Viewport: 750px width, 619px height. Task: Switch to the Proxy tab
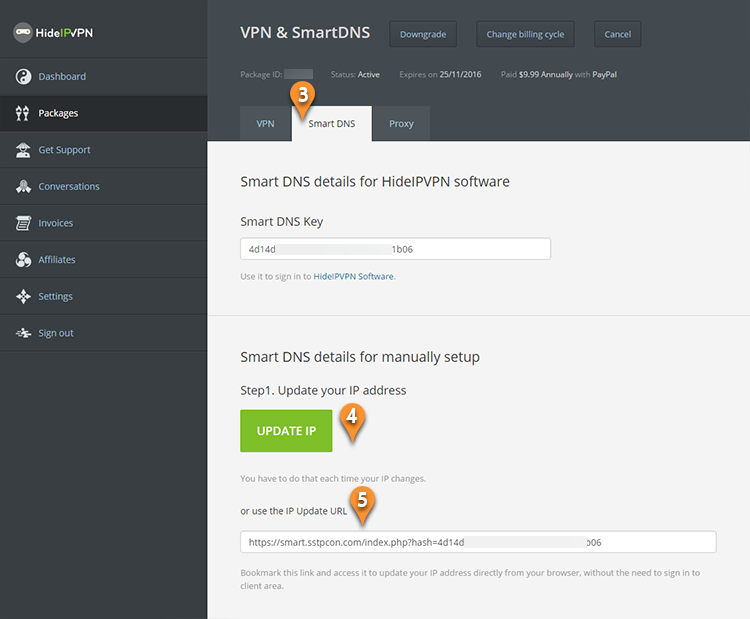click(x=401, y=123)
